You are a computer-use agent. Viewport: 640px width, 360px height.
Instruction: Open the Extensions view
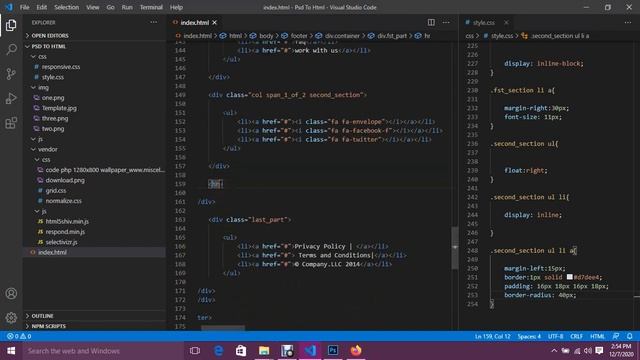(11, 123)
